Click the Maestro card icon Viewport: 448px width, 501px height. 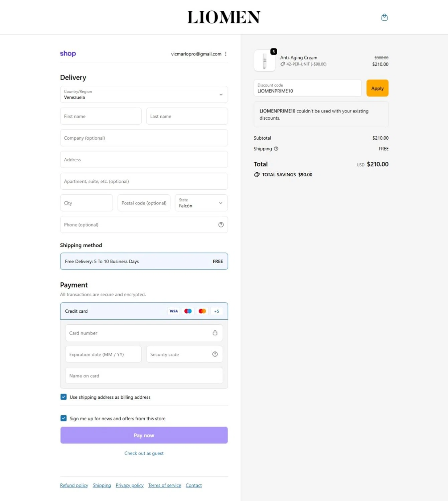pos(188,311)
